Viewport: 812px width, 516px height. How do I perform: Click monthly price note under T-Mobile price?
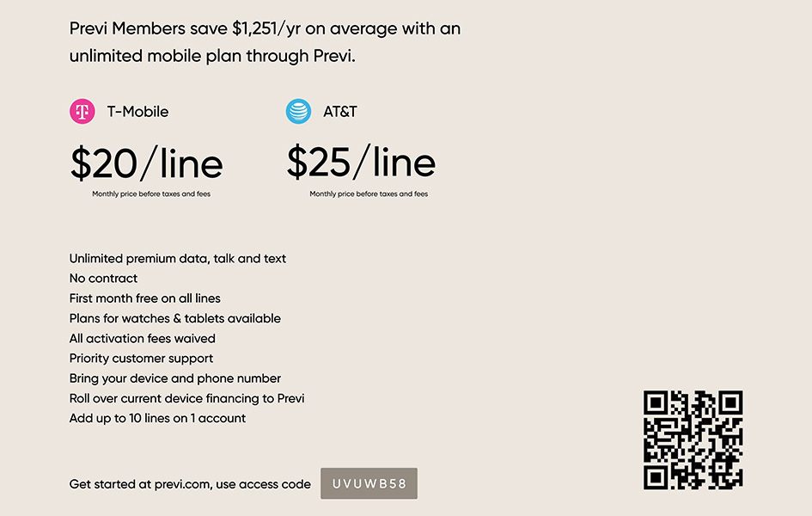point(151,193)
